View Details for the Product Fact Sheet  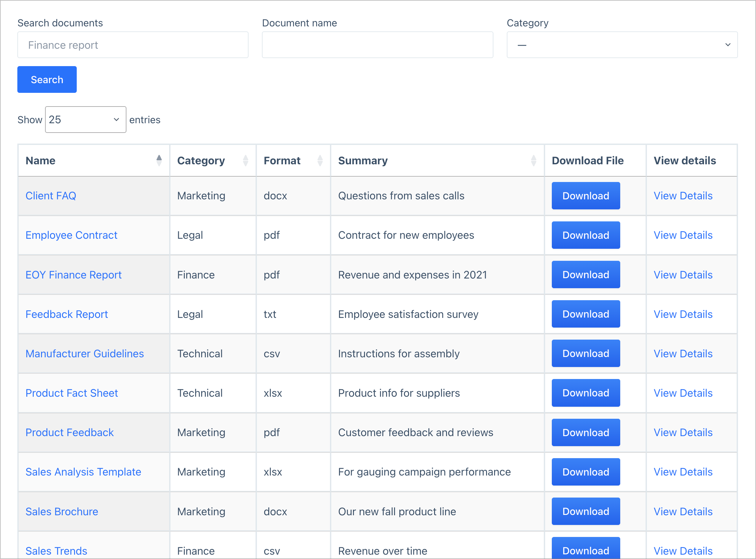(x=683, y=393)
